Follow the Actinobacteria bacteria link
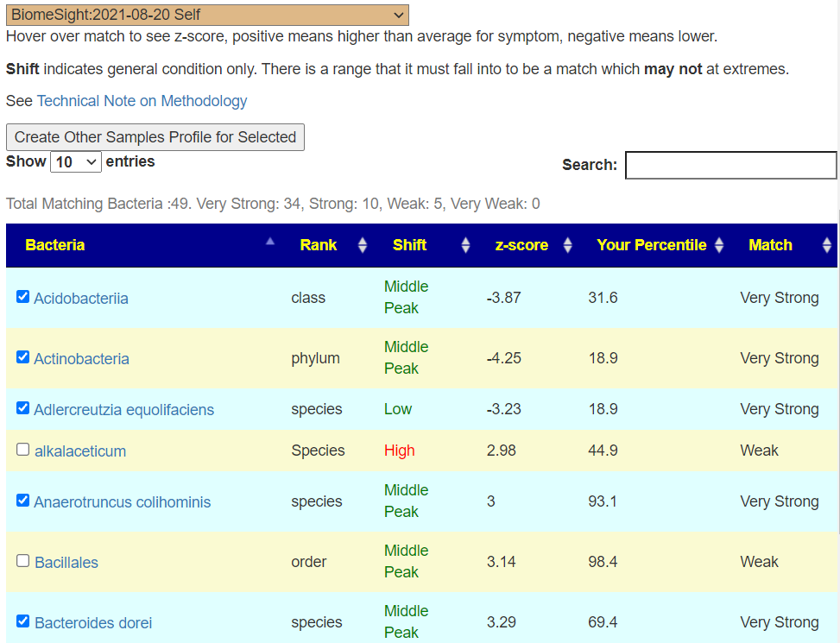 tap(81, 359)
